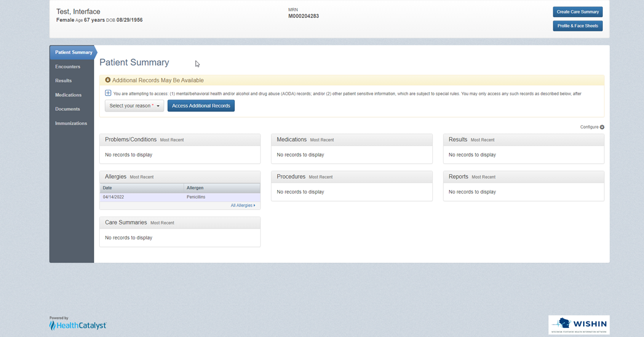
Task: Open the Medications sidebar tab
Action: point(68,95)
